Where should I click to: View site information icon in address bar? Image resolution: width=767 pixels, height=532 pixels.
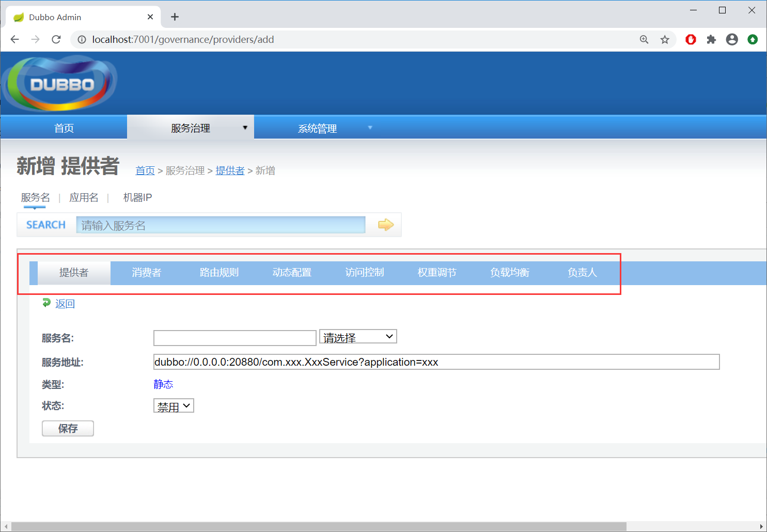pyautogui.click(x=82, y=39)
